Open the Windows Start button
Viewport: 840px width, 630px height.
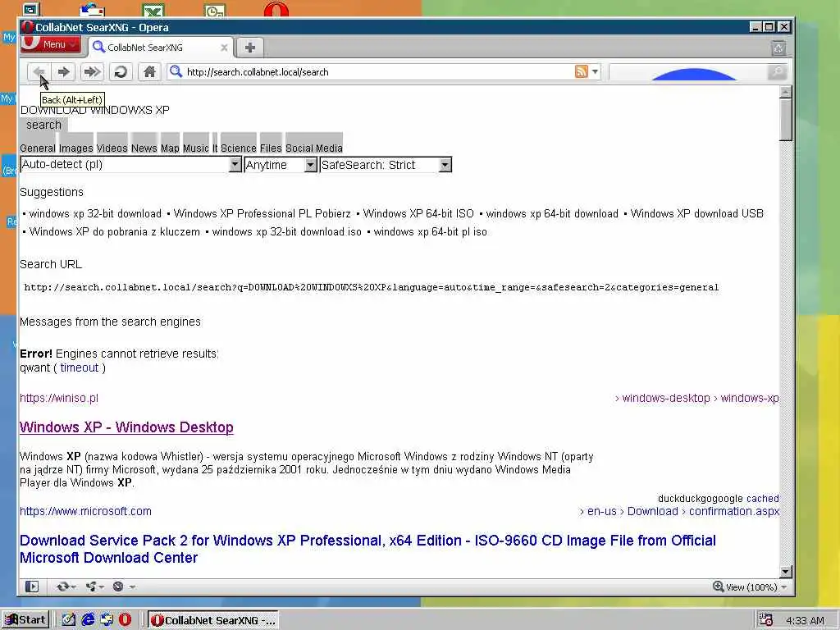[25, 620]
